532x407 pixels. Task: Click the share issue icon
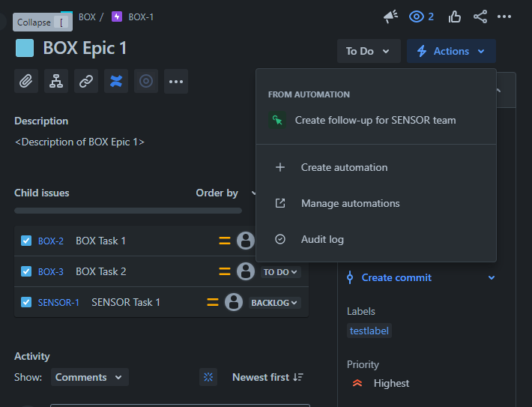click(480, 16)
